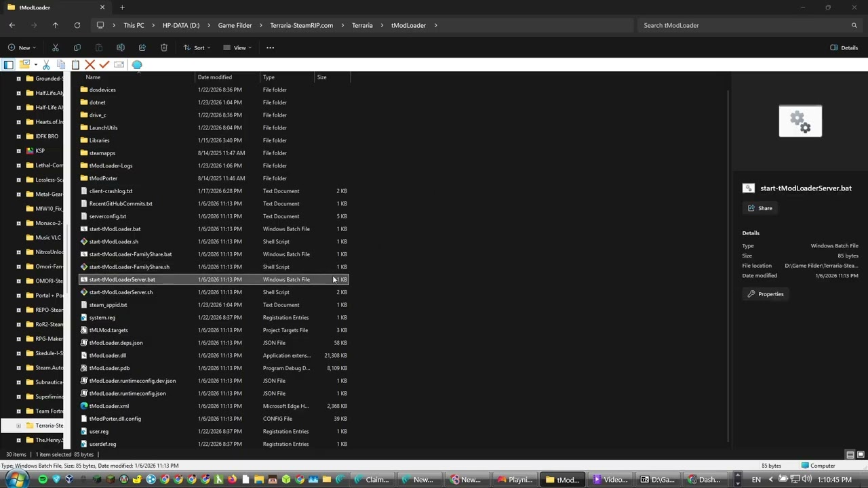The width and height of the screenshot is (868, 488).
Task: Navigate to Terraria-SteamRIP.com breadcrumb
Action: tap(301, 25)
